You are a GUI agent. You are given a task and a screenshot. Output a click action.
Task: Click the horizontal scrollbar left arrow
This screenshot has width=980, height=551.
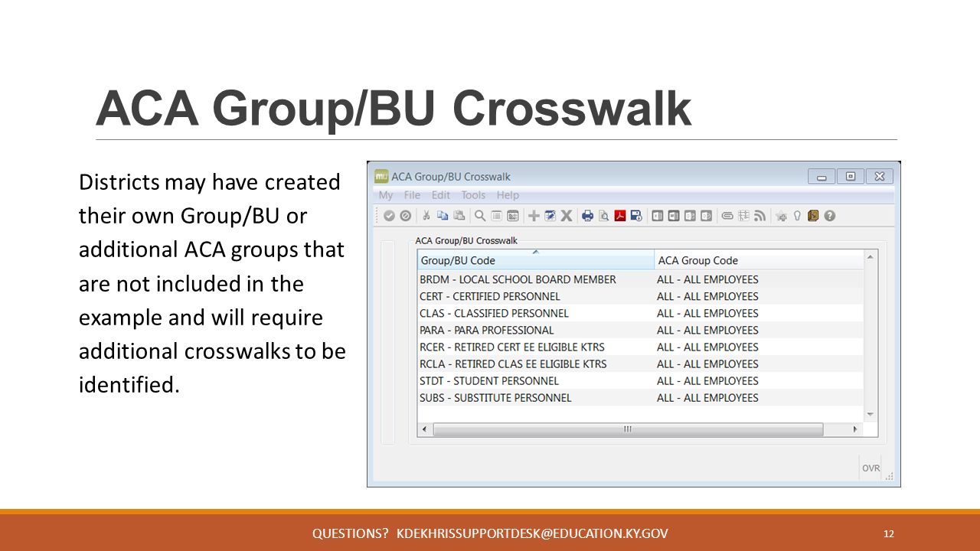tap(425, 429)
